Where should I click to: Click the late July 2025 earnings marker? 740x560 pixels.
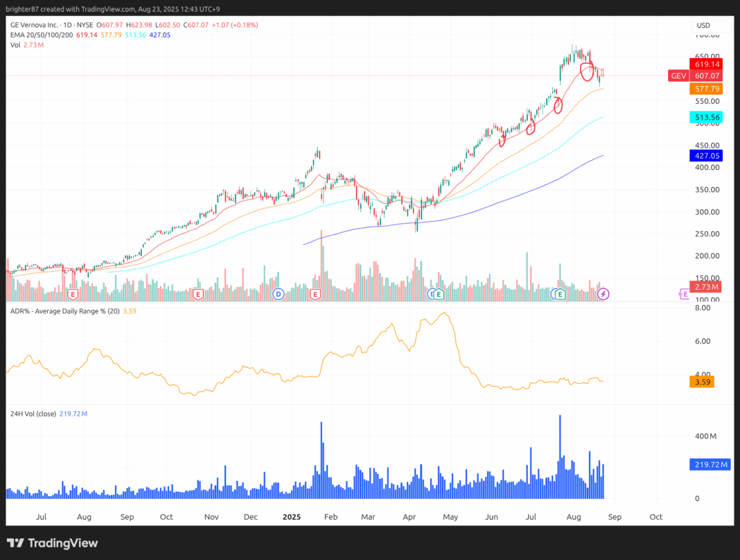pos(560,294)
